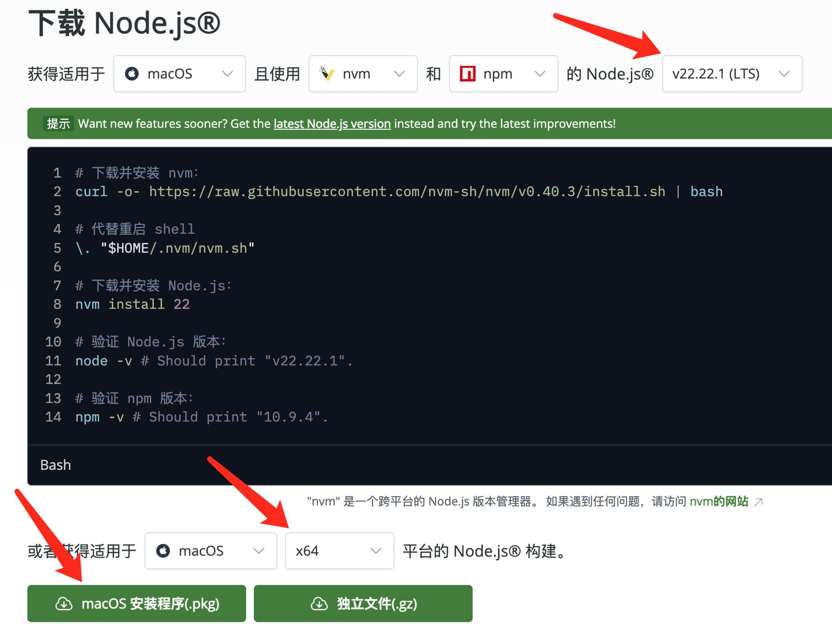
Task: Open the npm package manager dropdown
Action: tap(503, 74)
